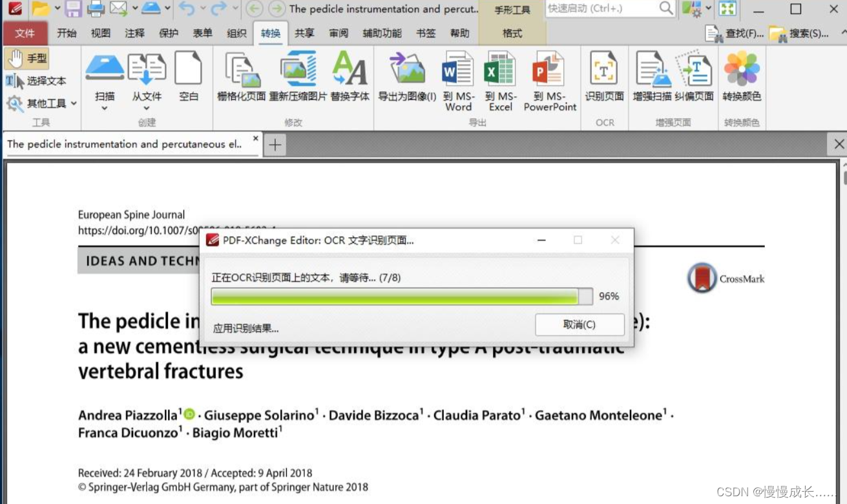Switch to the Comment (注释) tab
The height and width of the screenshot is (504, 847).
[x=134, y=34]
